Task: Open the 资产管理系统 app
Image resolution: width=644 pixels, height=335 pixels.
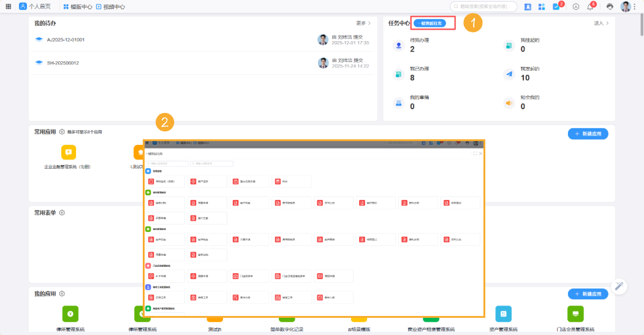Action: click(x=503, y=314)
